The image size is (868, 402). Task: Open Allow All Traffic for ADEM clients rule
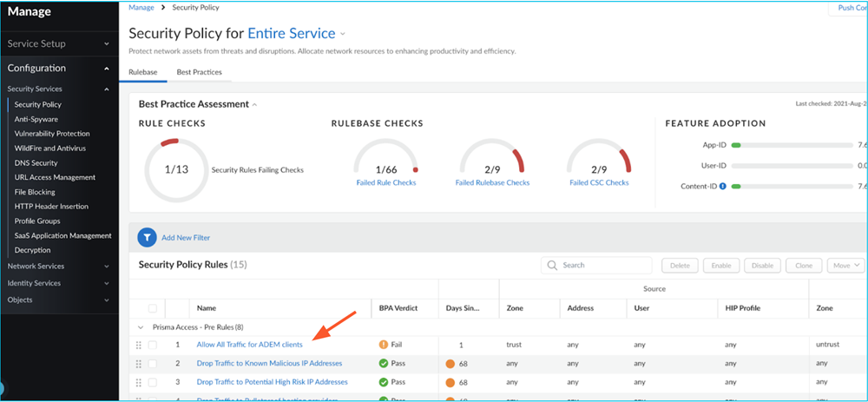pyautogui.click(x=249, y=345)
